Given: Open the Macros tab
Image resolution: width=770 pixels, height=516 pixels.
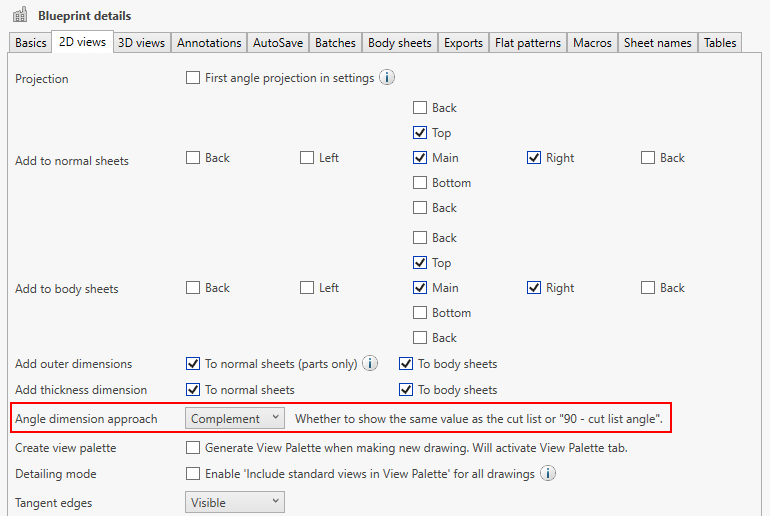Looking at the screenshot, I should tap(592, 43).
